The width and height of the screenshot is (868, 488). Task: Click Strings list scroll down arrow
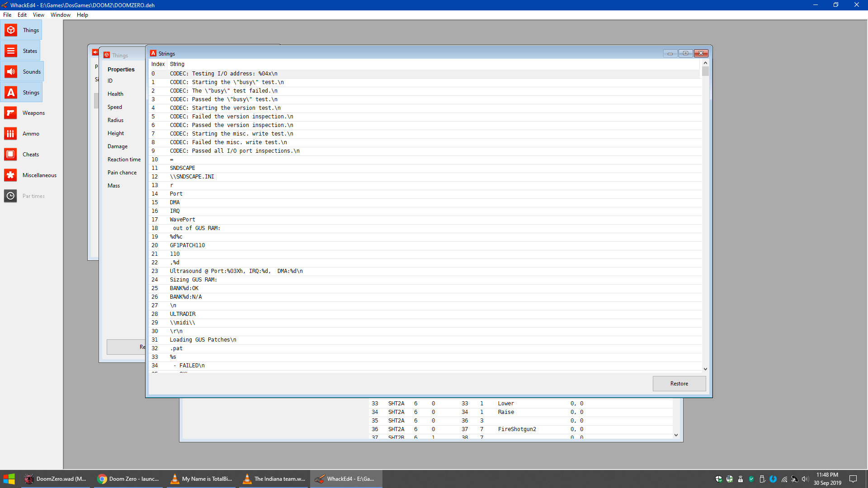705,369
